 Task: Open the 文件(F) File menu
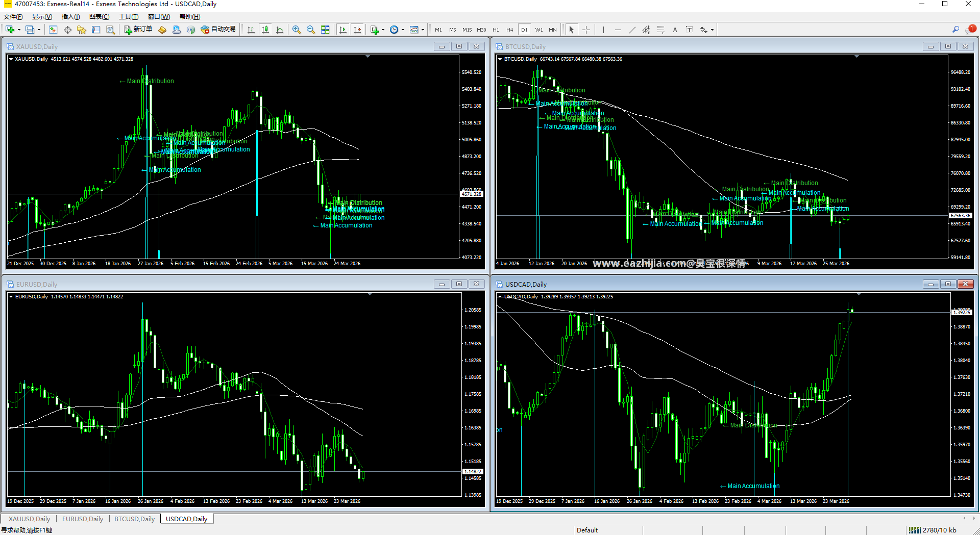pyautogui.click(x=13, y=17)
